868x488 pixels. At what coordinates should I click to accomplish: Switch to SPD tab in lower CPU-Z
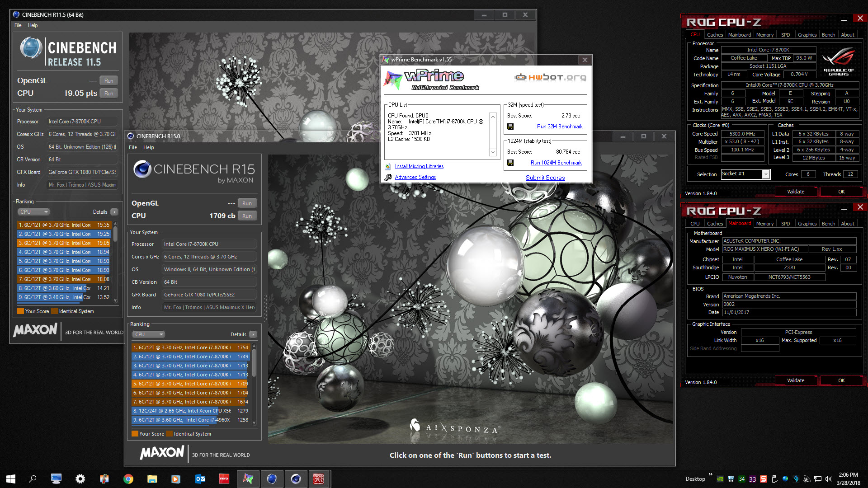[x=785, y=224]
